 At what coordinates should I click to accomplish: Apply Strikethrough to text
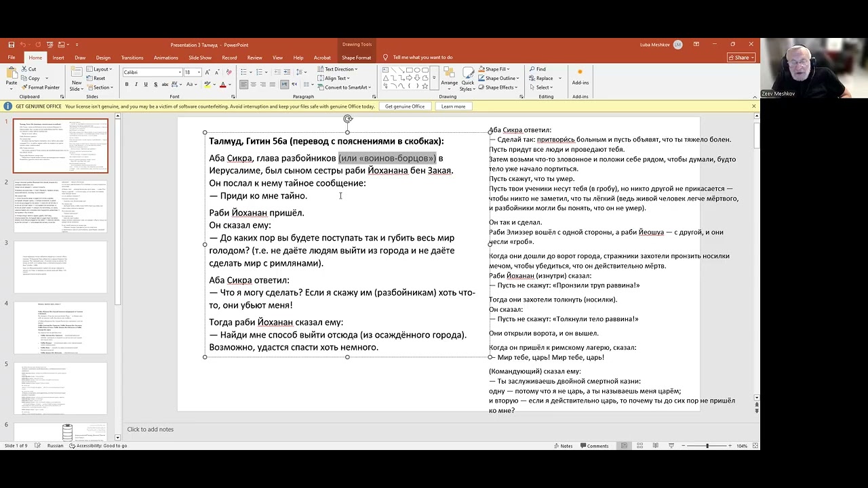pyautogui.click(x=165, y=85)
